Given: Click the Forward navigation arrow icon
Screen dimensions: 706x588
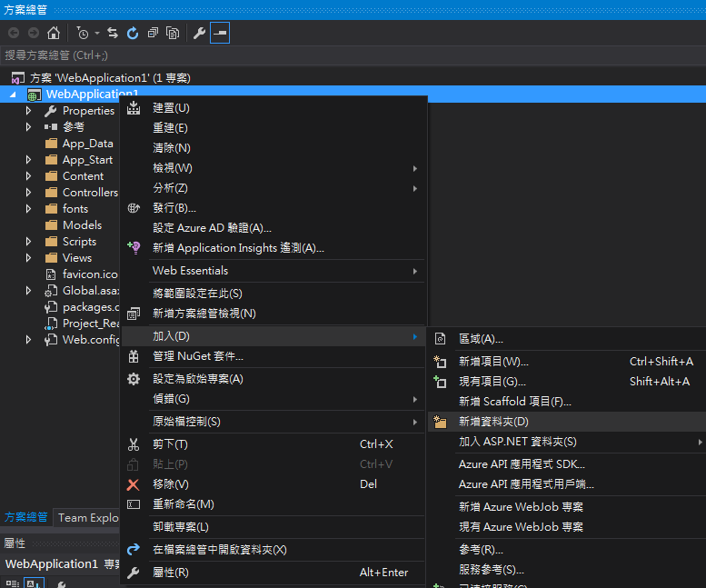Looking at the screenshot, I should coord(34,33).
